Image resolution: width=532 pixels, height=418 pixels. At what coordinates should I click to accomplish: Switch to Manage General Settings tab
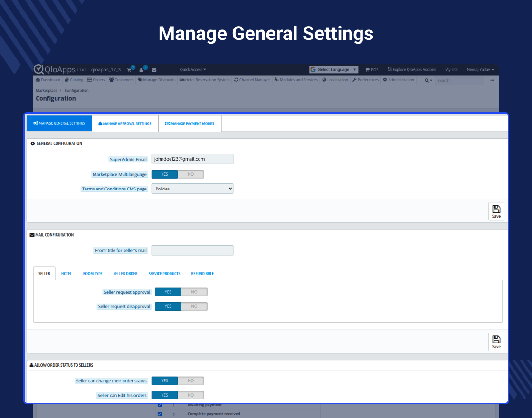tap(59, 123)
